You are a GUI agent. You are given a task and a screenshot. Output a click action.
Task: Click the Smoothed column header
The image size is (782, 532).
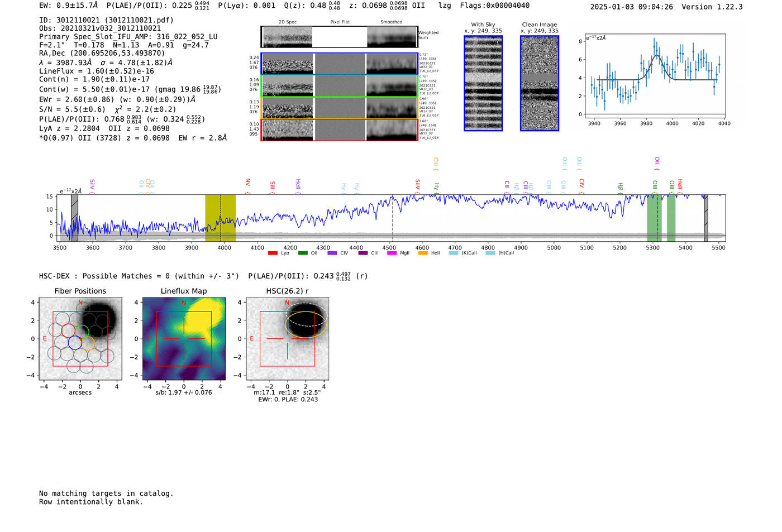392,22
